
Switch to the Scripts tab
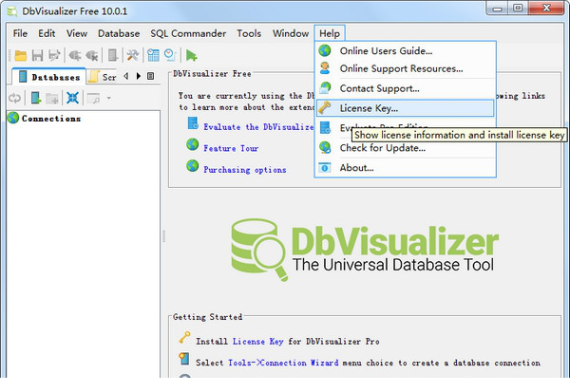pos(104,77)
